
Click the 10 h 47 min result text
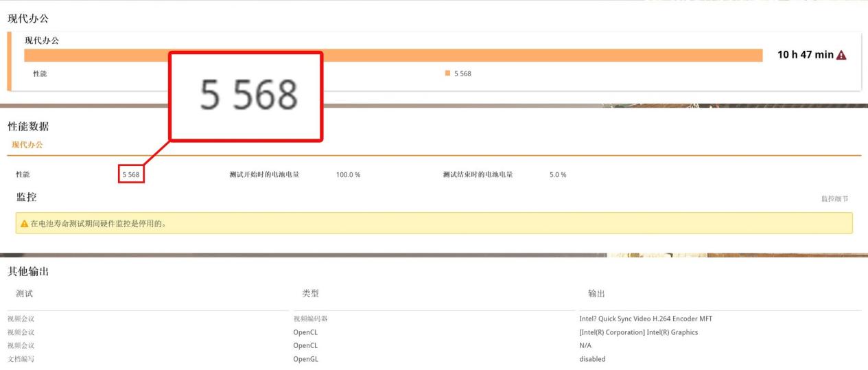pyautogui.click(x=805, y=55)
